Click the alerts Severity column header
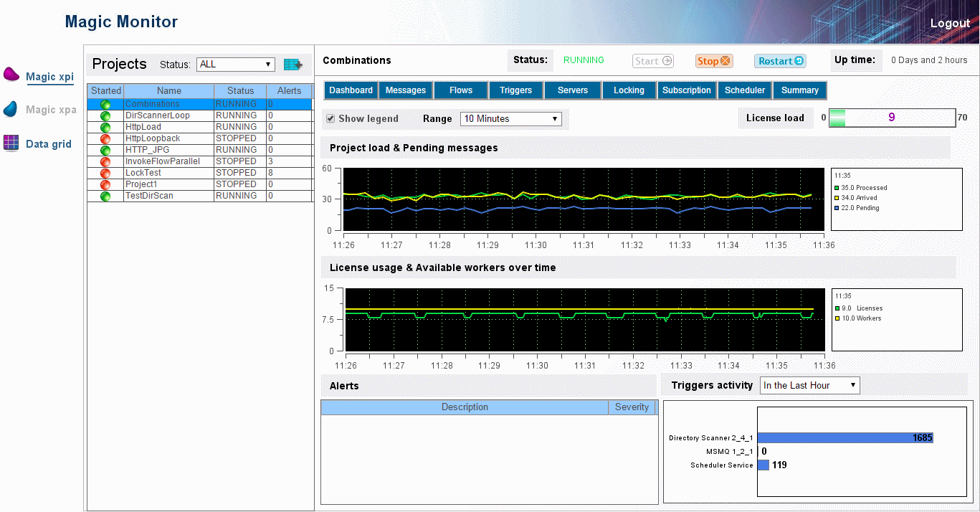The image size is (980, 512). tap(632, 407)
